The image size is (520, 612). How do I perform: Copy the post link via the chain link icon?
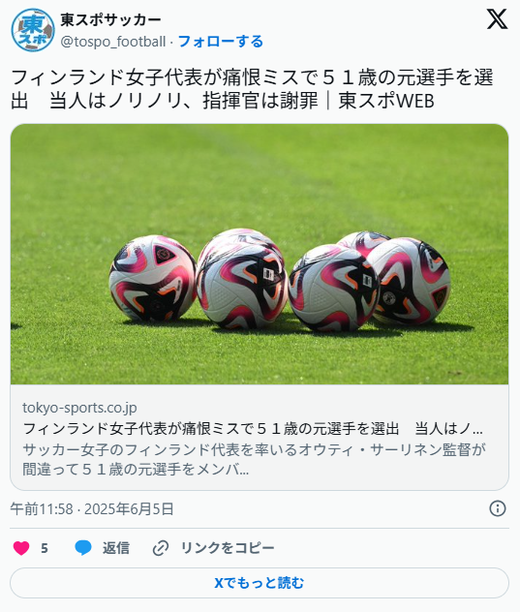tap(160, 548)
